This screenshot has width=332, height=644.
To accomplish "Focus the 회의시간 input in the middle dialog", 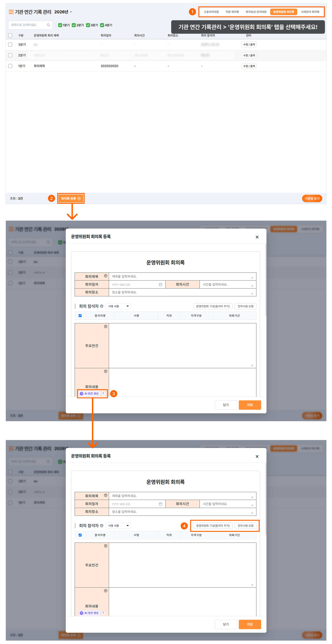I will 228,285.
